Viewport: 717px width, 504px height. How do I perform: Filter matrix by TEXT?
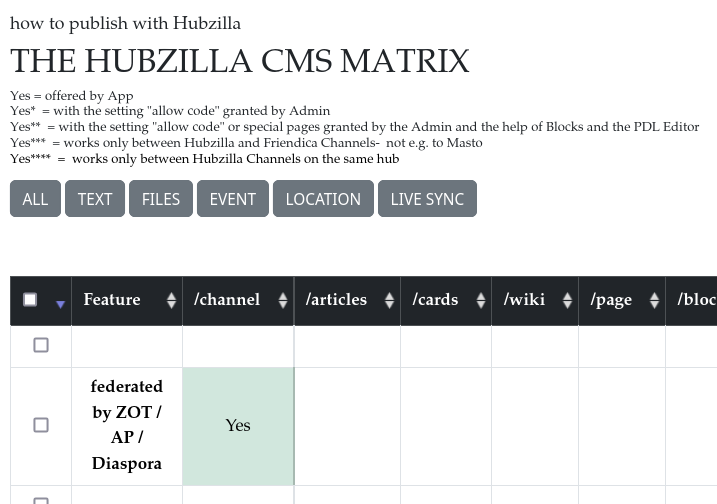[x=95, y=199]
